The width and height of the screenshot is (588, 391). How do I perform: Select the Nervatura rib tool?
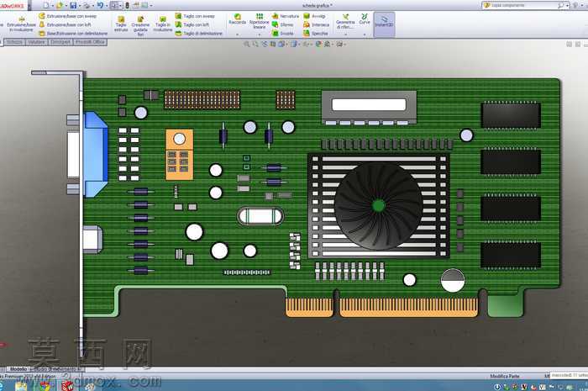point(286,16)
